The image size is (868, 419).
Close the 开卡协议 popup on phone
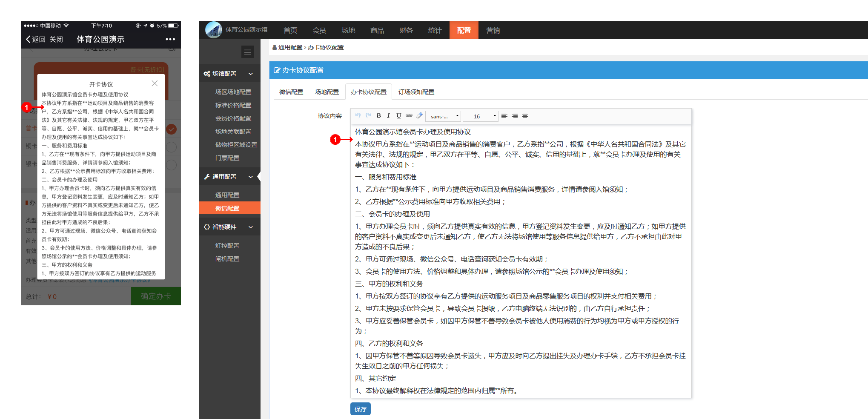(155, 83)
